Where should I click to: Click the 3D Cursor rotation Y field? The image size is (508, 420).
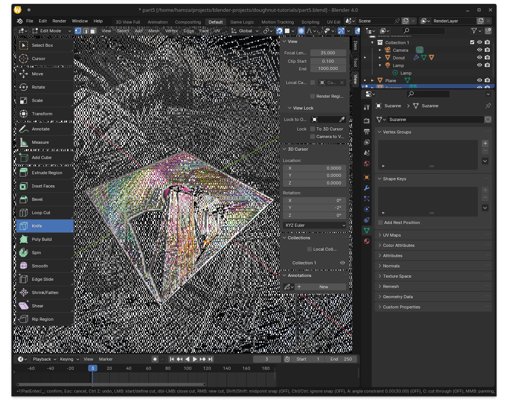coord(315,208)
